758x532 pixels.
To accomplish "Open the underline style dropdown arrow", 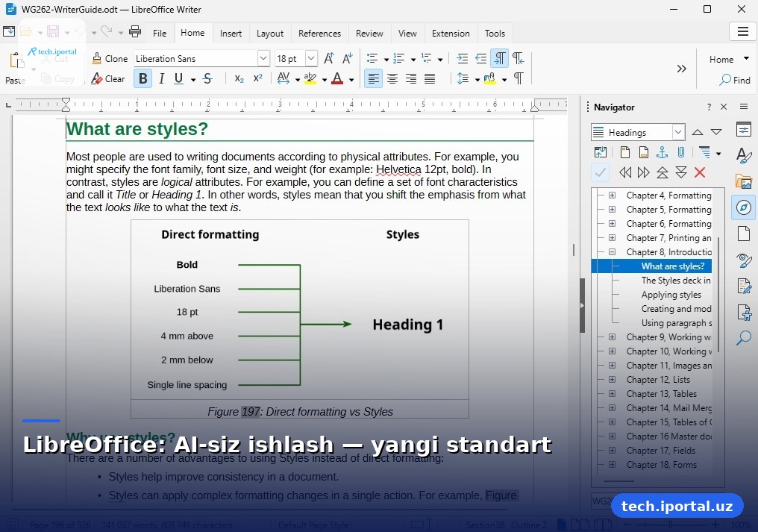I will point(193,80).
